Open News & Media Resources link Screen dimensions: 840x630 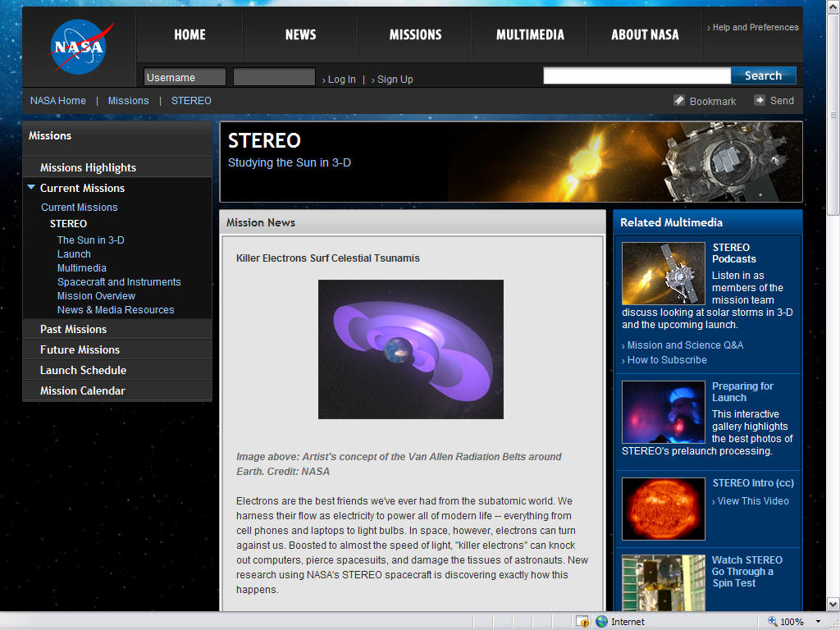point(116,309)
